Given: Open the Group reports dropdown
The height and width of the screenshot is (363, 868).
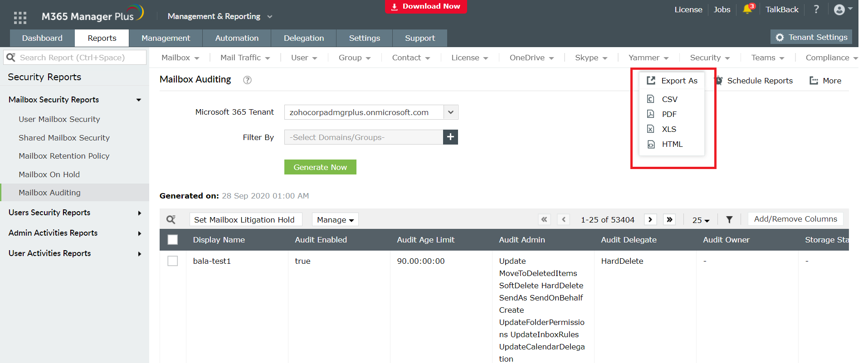Looking at the screenshot, I should [x=355, y=58].
